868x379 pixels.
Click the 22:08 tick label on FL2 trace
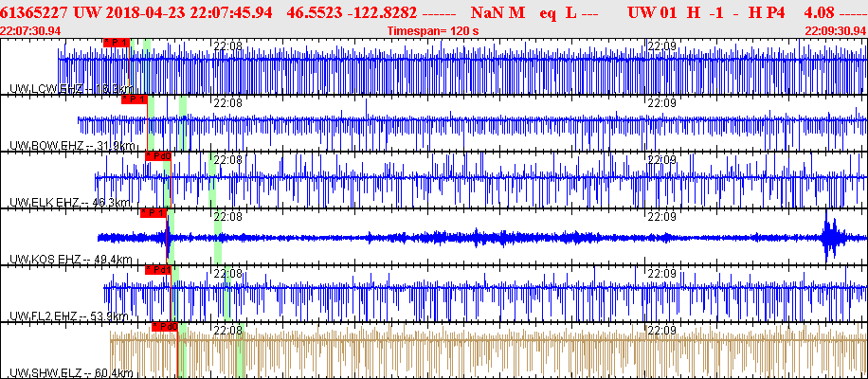click(228, 273)
